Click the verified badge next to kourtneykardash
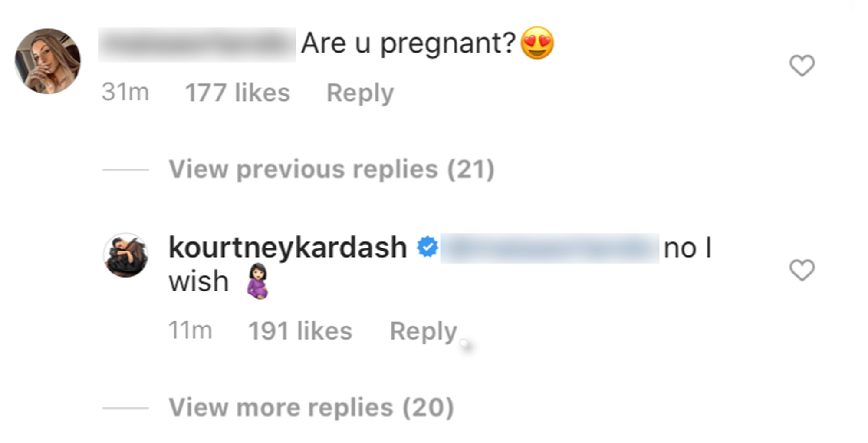 point(427,246)
